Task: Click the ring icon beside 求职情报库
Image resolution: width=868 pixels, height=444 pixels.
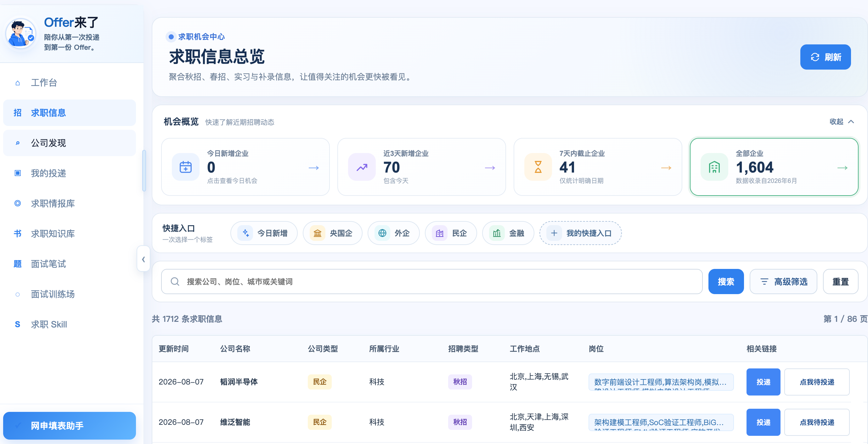Action: click(18, 203)
